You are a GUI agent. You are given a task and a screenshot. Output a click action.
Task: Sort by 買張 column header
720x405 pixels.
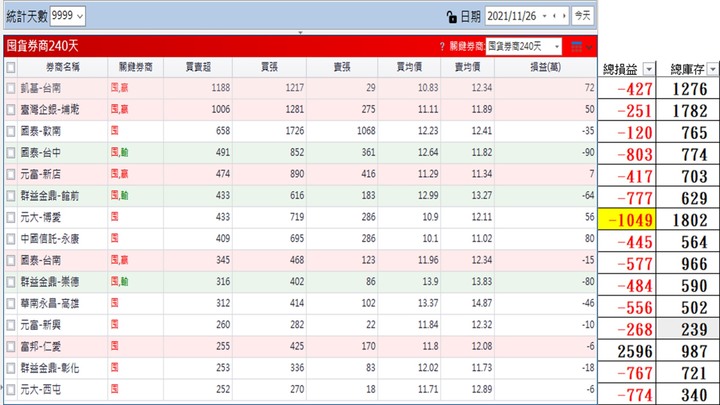click(x=269, y=67)
